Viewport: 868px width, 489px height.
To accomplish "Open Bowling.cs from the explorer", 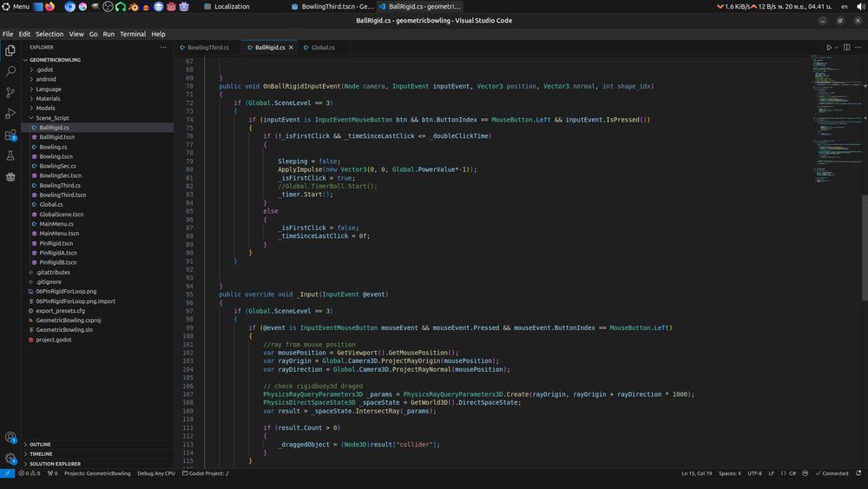I will pos(53,147).
